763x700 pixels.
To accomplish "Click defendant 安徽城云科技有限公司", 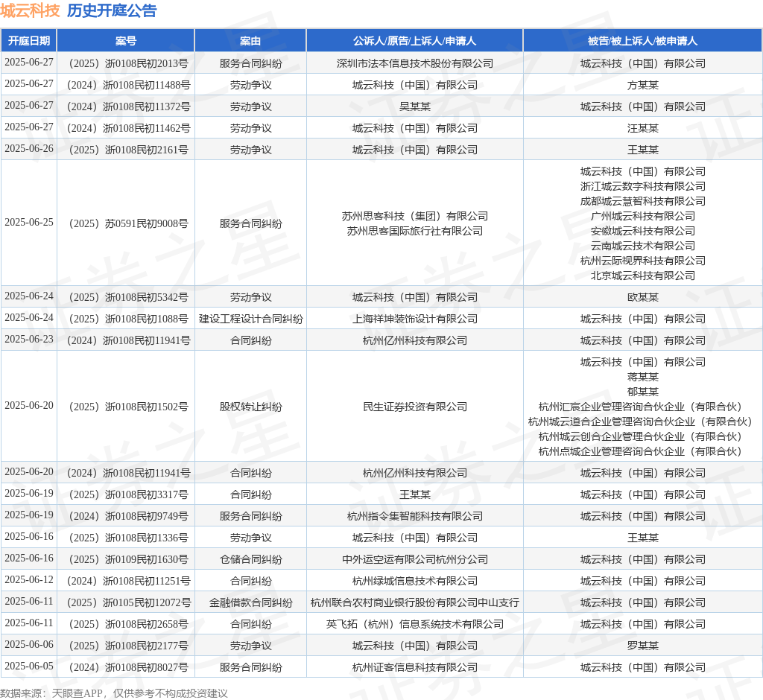I will tap(642, 231).
